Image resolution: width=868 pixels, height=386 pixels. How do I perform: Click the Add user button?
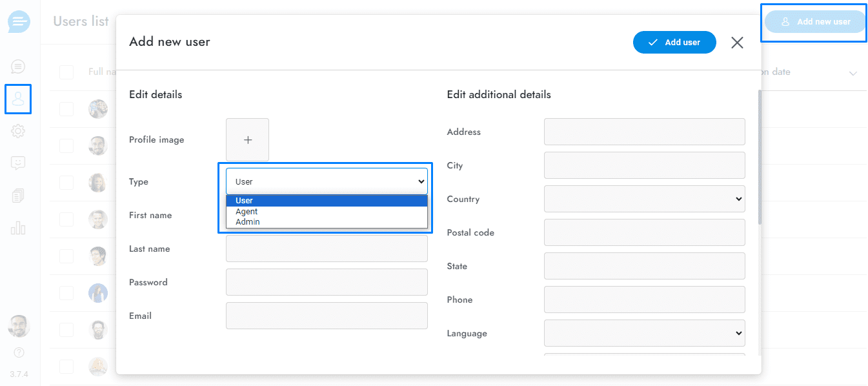tap(674, 42)
